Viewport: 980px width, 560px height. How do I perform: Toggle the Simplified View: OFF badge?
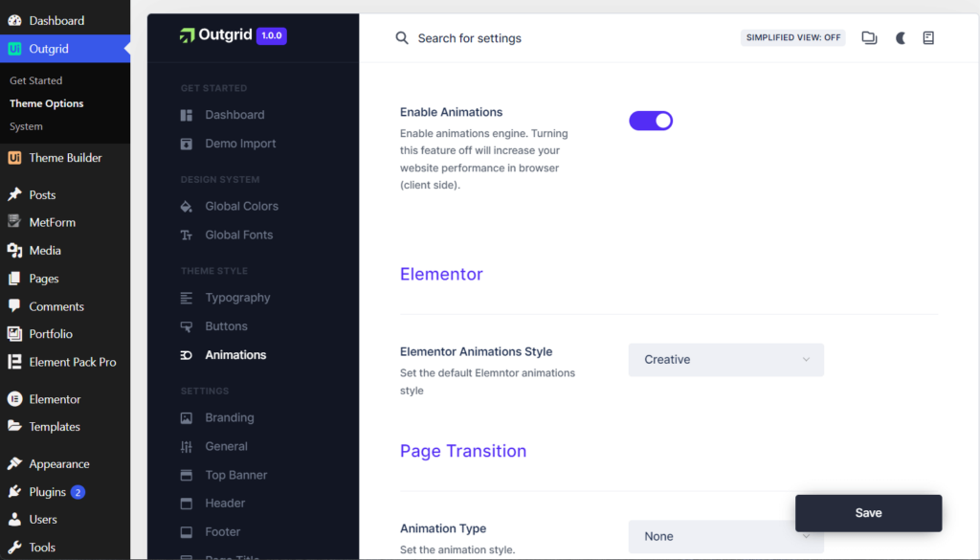[793, 37]
